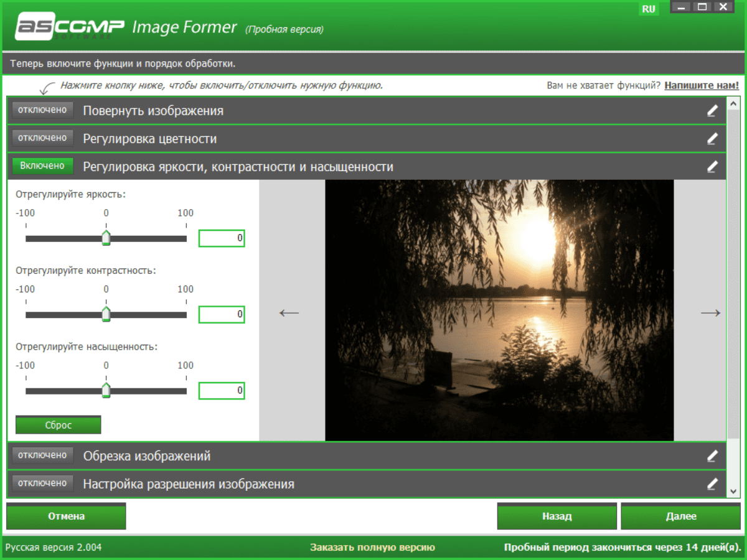
Task: Open edit pencil for Повернуть изображения
Action: (712, 111)
